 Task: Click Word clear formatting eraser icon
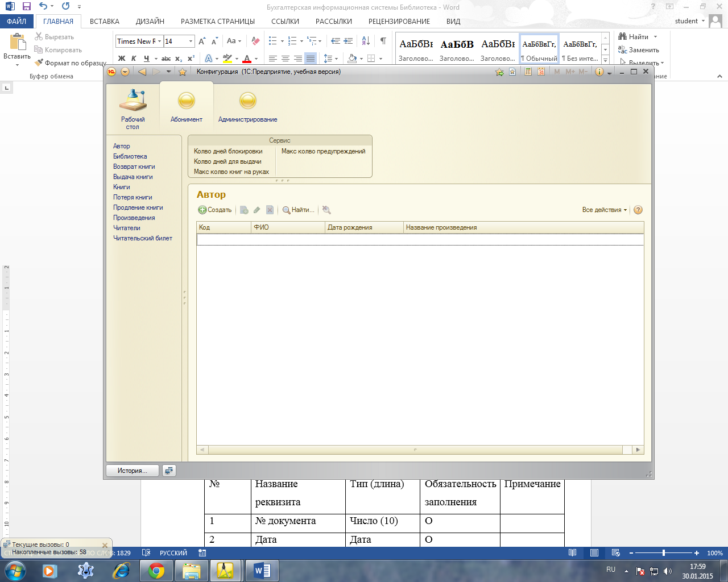(x=255, y=41)
